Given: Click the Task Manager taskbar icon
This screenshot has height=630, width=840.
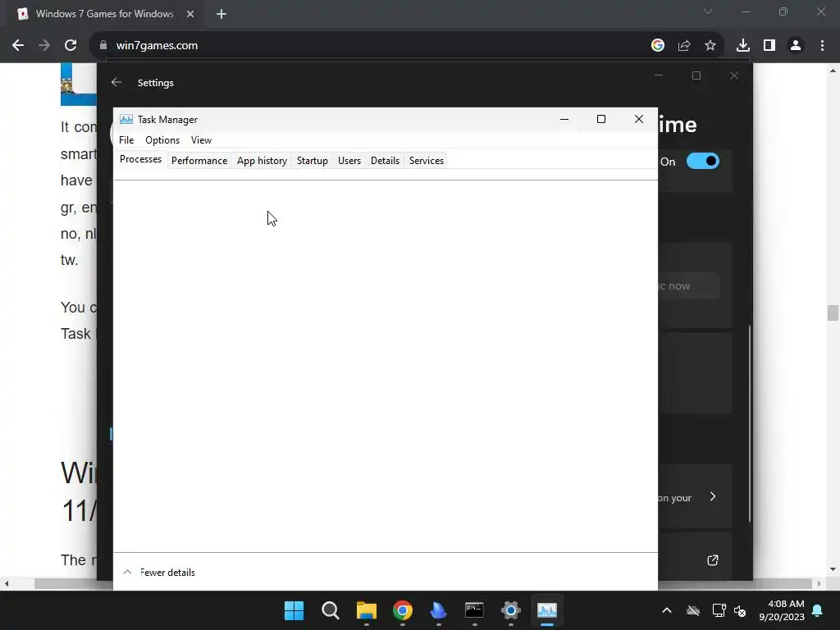Looking at the screenshot, I should click(x=547, y=610).
